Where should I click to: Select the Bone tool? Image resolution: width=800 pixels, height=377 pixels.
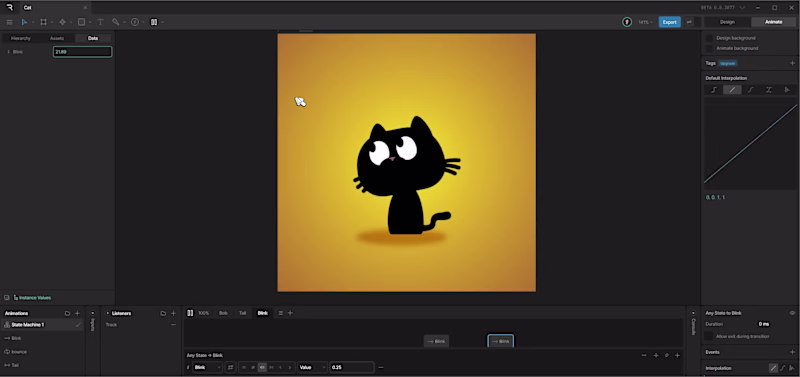pyautogui.click(x=116, y=22)
